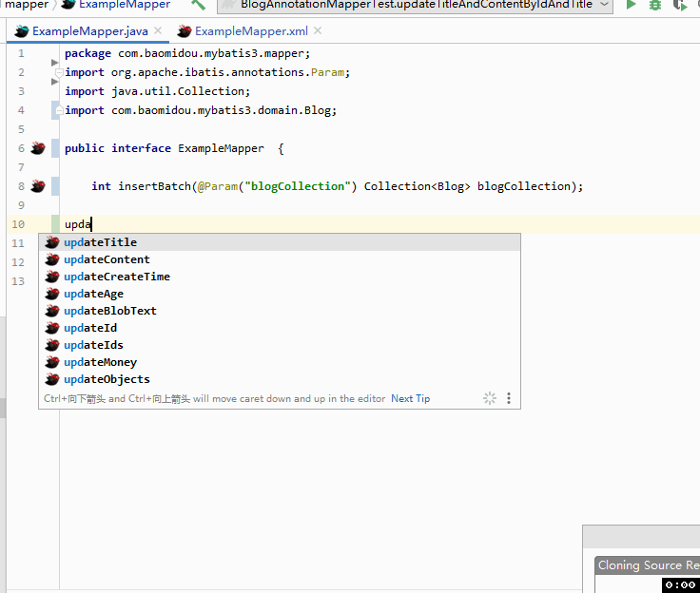Image resolution: width=700 pixels, height=593 pixels.
Task: Open the completion popup three-dot options menu
Action: click(x=509, y=398)
